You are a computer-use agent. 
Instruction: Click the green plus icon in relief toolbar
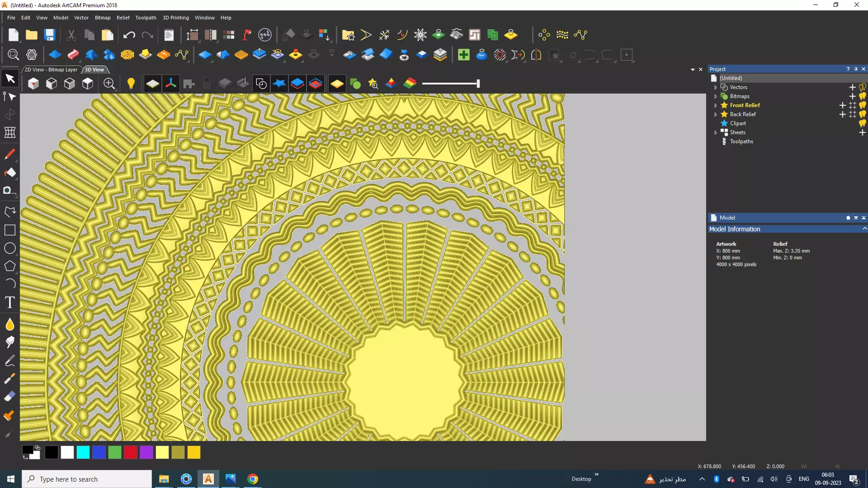point(463,55)
